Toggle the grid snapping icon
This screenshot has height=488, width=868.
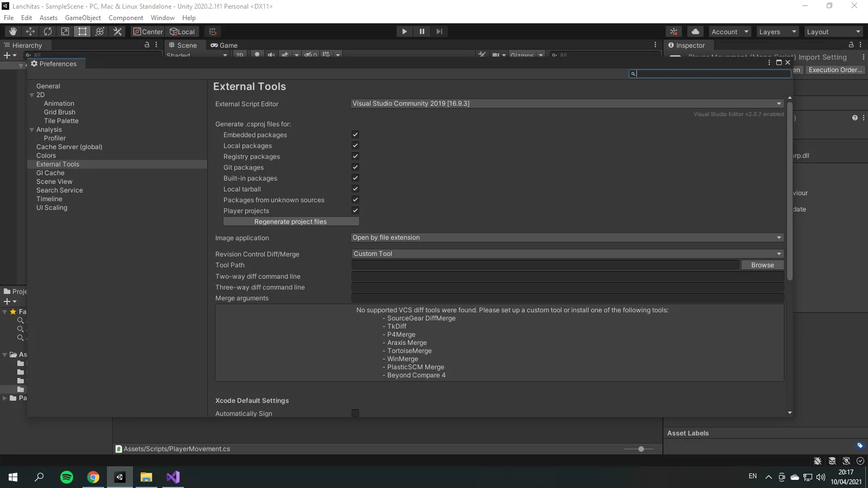click(x=213, y=31)
